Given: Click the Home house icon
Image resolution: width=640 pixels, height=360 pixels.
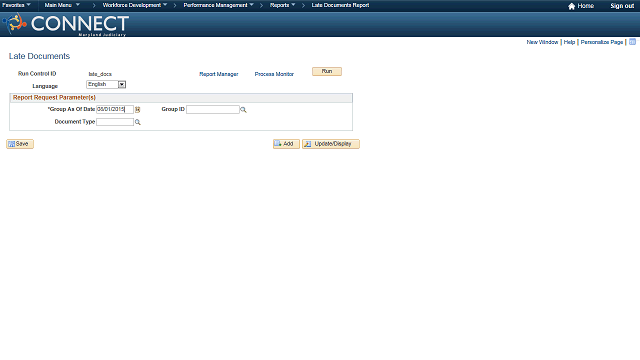Looking at the screenshot, I should click(x=571, y=6).
